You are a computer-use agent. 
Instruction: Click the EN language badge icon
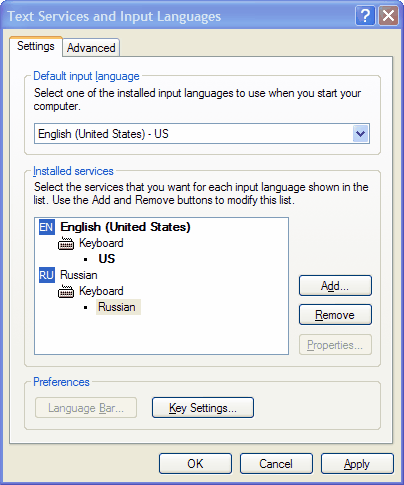point(47,227)
